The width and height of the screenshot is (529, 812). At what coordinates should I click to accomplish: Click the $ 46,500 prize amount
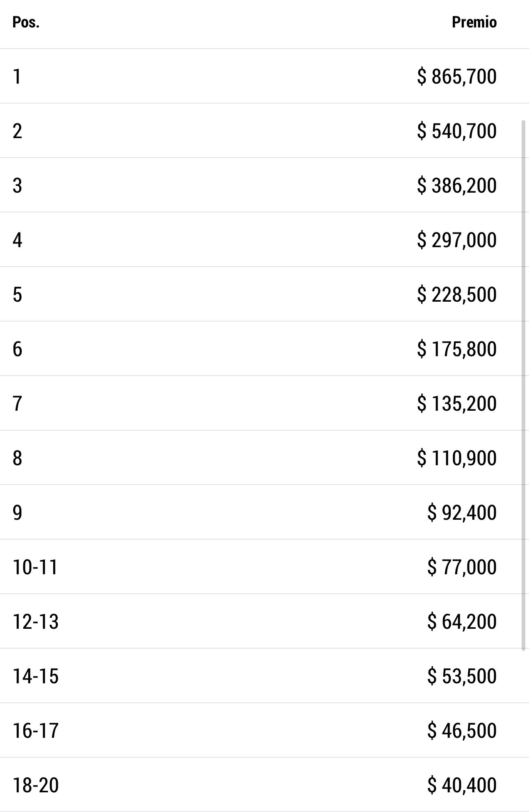(462, 731)
